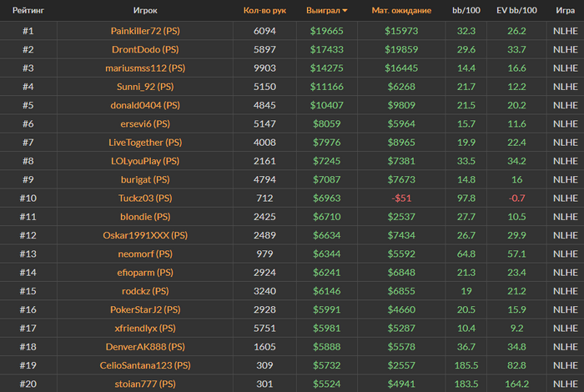Sort by Мат. ожидание column header
The width and height of the screenshot is (584, 392).
click(x=401, y=10)
